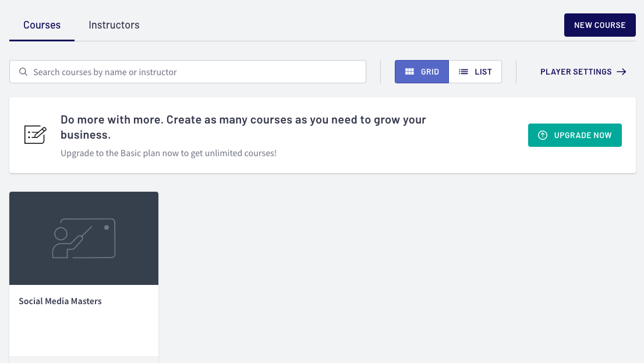Open PLAYER SETTINGS link
The image size is (644, 363).
(x=575, y=72)
